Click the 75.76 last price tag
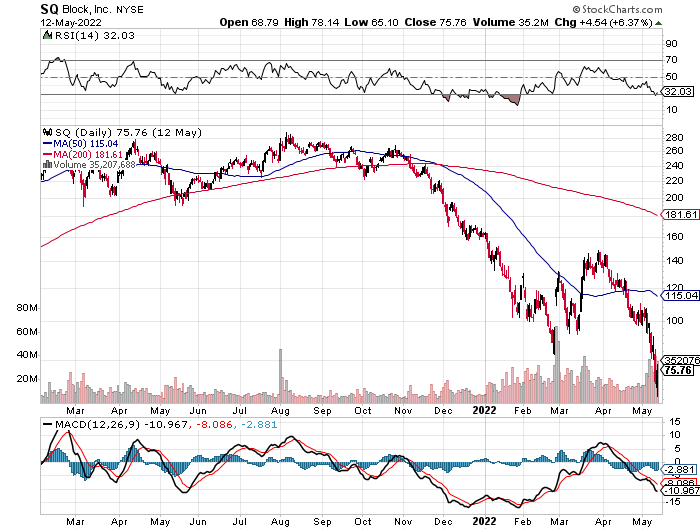The width and height of the screenshot is (700, 530). [678, 370]
